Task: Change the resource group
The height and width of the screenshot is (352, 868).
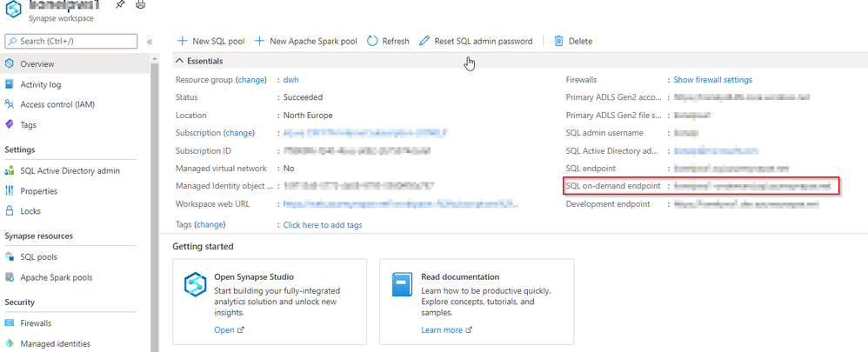Action: click(x=252, y=80)
